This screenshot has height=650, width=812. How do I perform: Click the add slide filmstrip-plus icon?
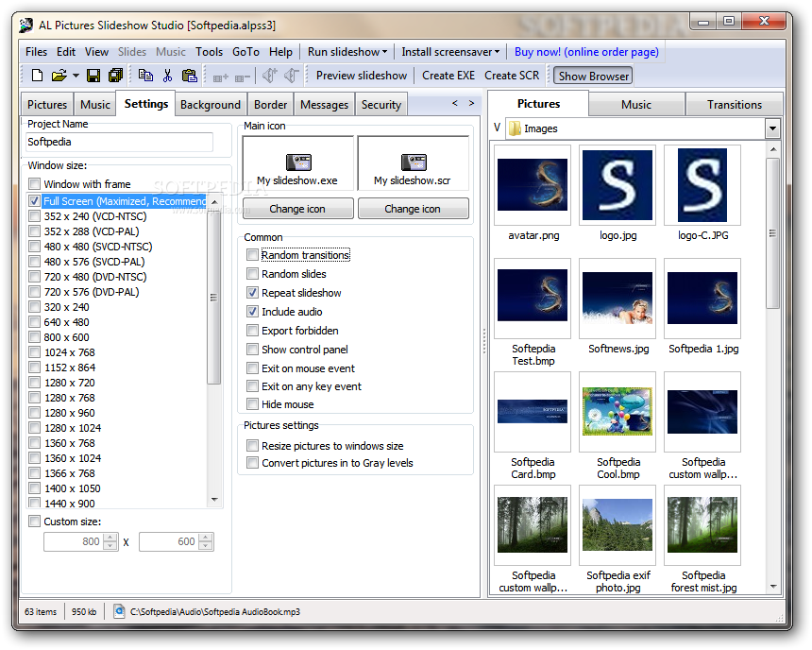tap(221, 77)
